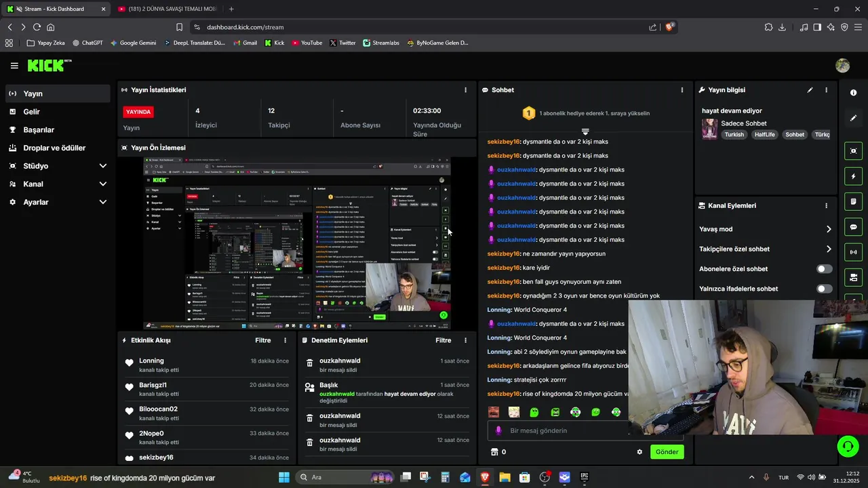
Task: Toggle Yalnızca ifadelerle sohbet switch
Action: click(x=824, y=289)
